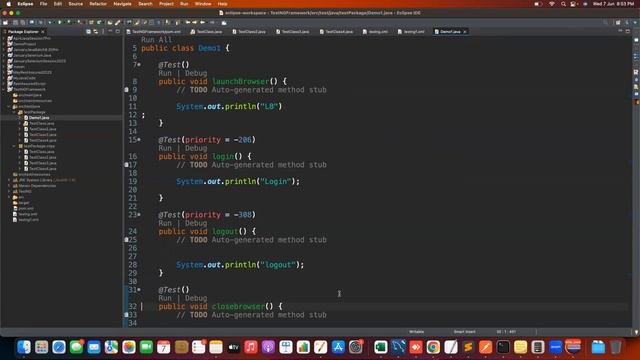Screen dimensions: 640x360
Task: Click Run link above launchBrowser method
Action: (165, 73)
